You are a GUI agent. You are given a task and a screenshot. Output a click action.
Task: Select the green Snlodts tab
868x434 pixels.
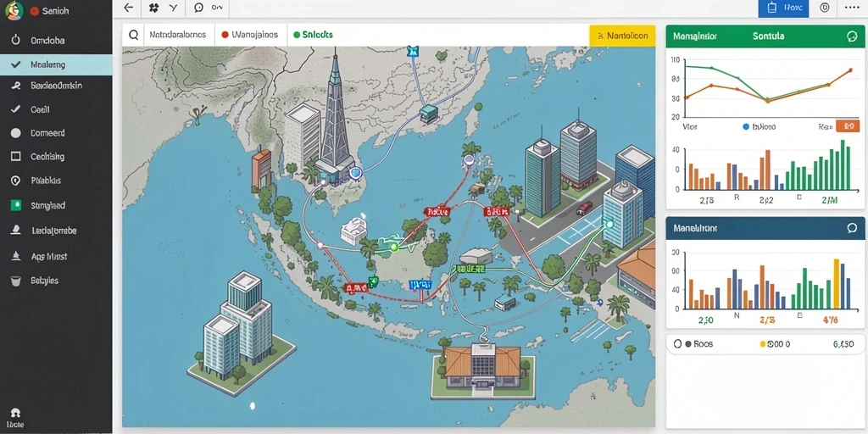click(313, 34)
